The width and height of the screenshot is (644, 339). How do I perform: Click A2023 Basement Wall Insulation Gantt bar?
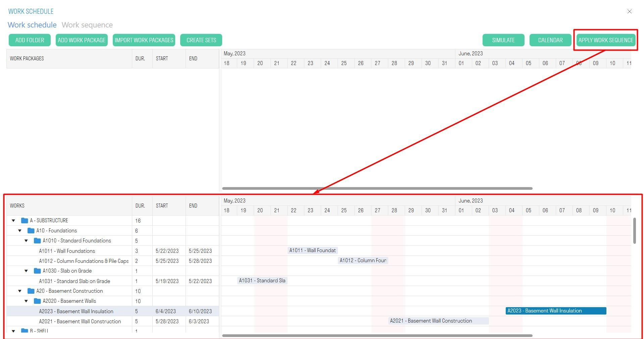tap(556, 311)
